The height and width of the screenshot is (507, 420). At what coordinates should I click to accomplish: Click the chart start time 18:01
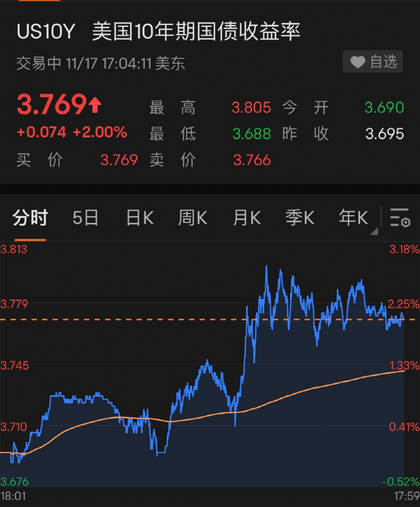(13, 496)
